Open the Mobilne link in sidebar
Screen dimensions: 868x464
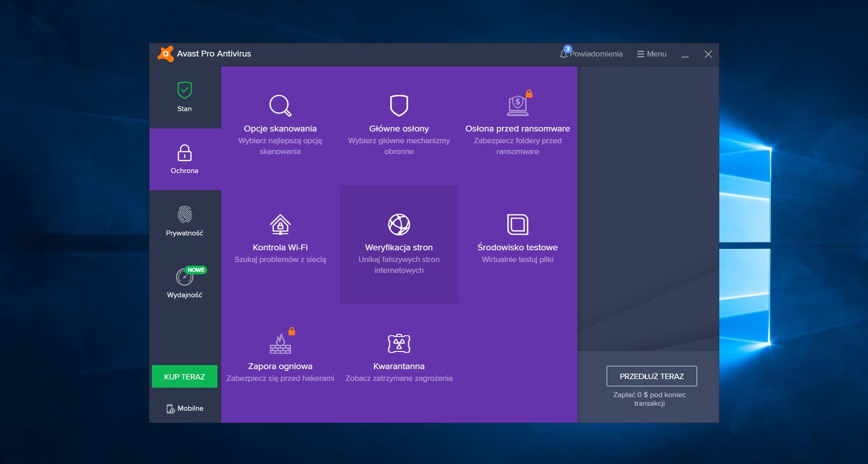185,409
